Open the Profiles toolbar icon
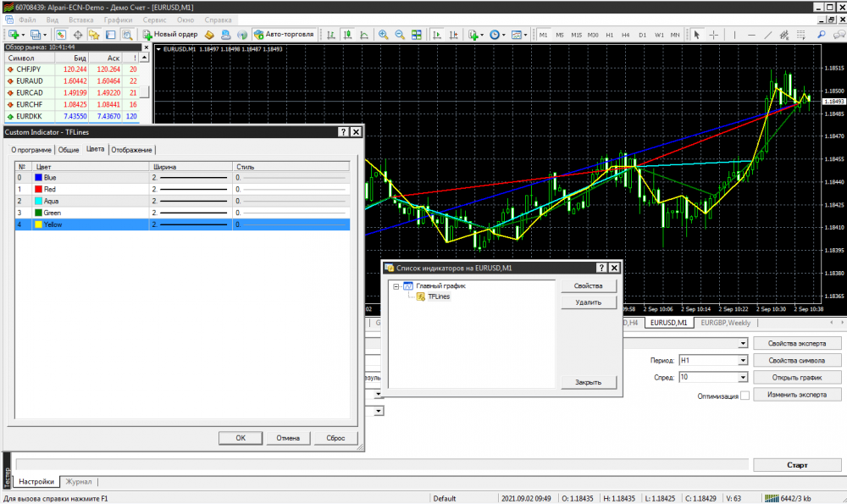The height and width of the screenshot is (504, 847). [36, 35]
